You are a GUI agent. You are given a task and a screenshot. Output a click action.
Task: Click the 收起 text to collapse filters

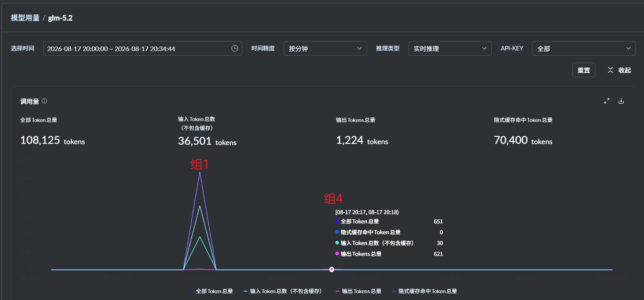pyautogui.click(x=624, y=70)
